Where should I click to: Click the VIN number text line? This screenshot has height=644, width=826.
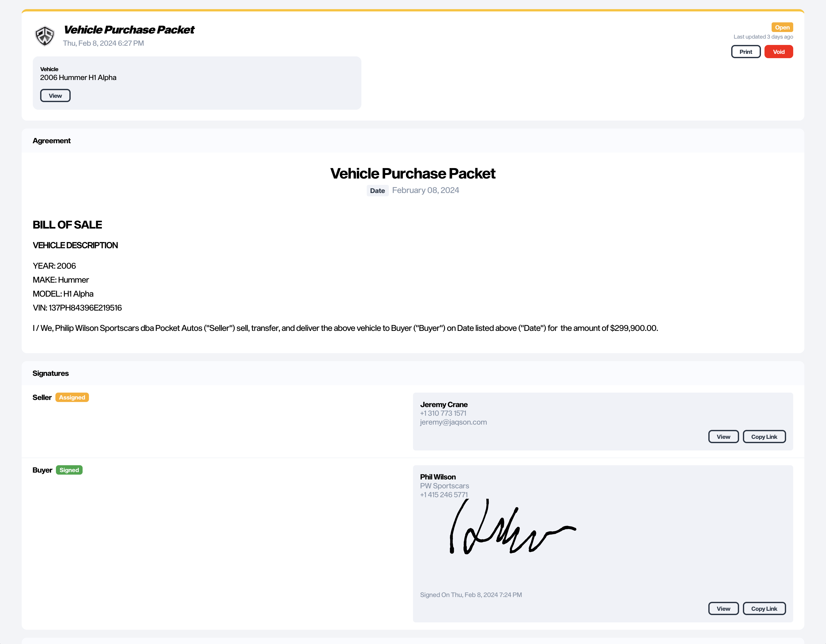77,308
